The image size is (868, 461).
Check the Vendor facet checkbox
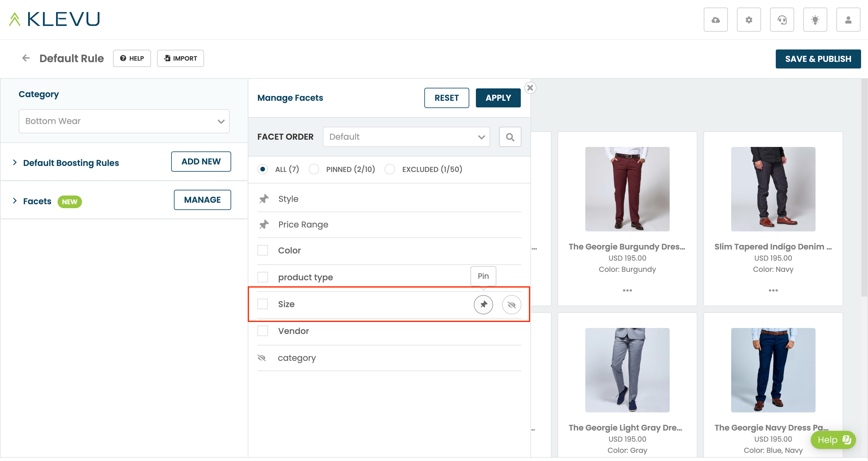(263, 331)
